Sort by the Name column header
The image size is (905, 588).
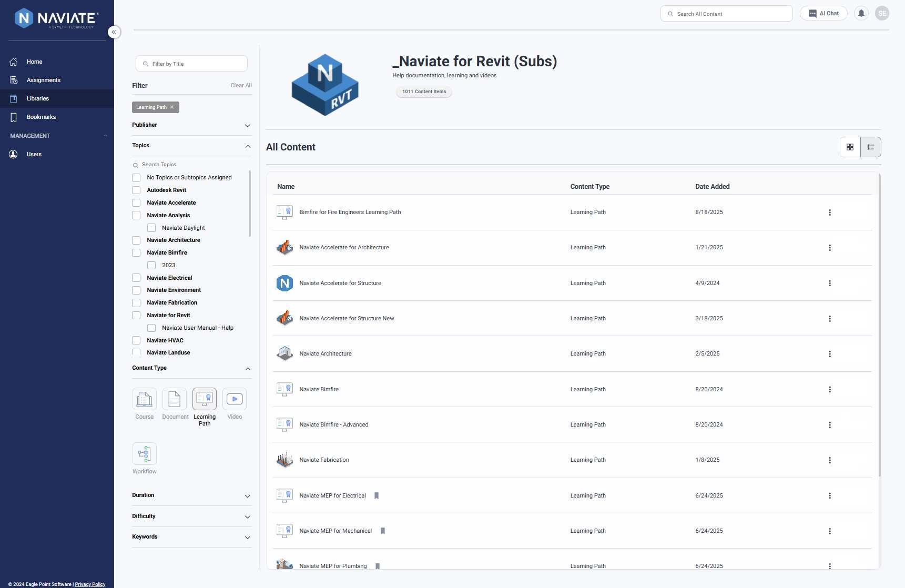(286, 187)
